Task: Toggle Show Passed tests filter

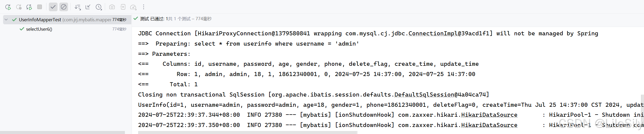Action: click(53, 7)
